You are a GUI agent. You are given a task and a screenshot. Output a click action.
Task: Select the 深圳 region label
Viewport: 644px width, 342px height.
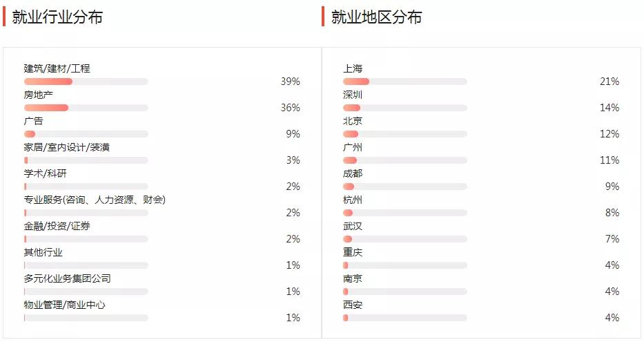click(353, 95)
